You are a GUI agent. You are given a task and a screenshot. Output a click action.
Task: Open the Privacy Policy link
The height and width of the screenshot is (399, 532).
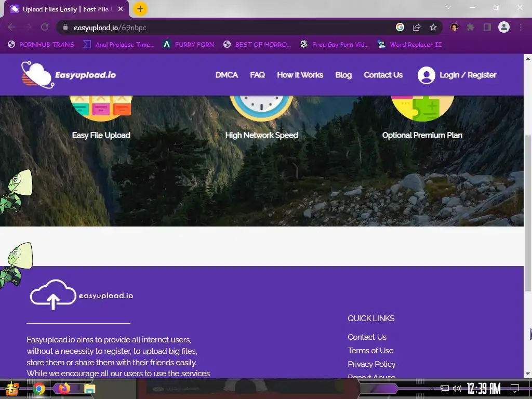click(x=371, y=364)
